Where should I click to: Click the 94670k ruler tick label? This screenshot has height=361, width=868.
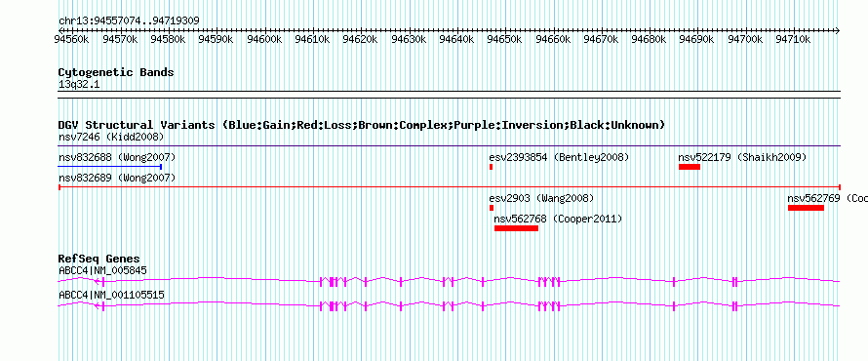pos(601,39)
